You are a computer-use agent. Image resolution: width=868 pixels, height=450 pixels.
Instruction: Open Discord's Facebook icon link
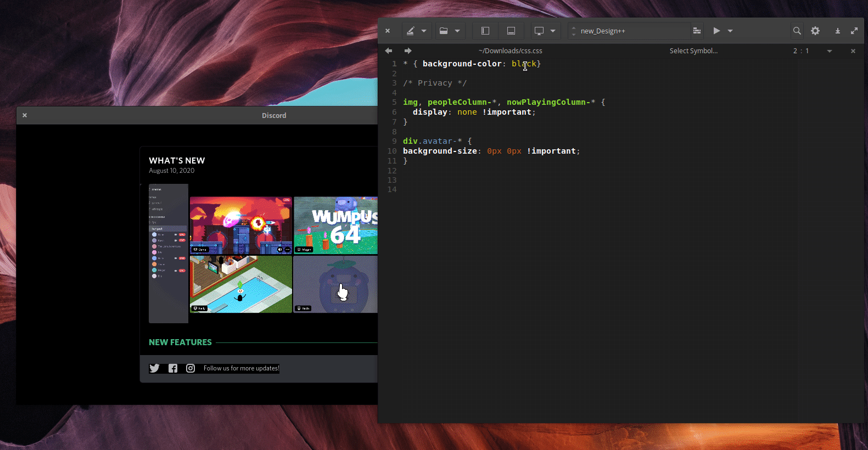[x=173, y=368]
